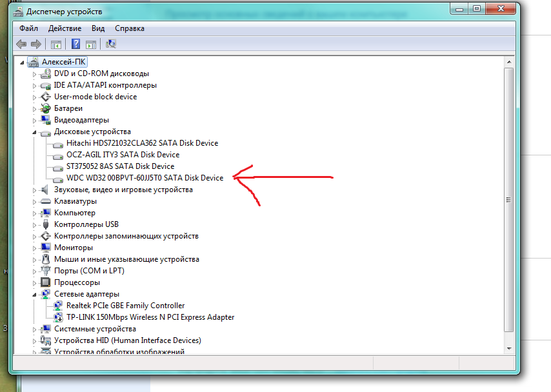Expand the Контроллеры USB category

[x=35, y=224]
